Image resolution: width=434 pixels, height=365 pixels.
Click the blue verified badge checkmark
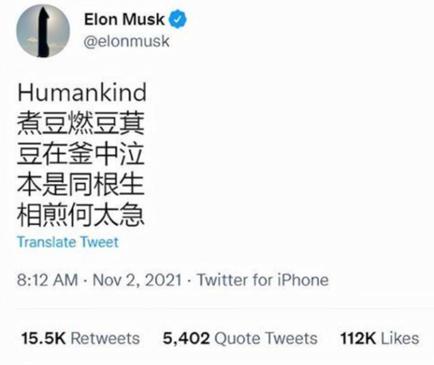coord(178,19)
